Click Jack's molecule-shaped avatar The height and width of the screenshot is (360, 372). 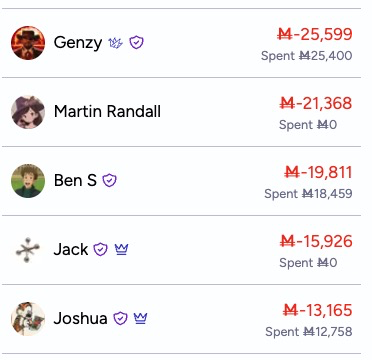pyautogui.click(x=28, y=249)
